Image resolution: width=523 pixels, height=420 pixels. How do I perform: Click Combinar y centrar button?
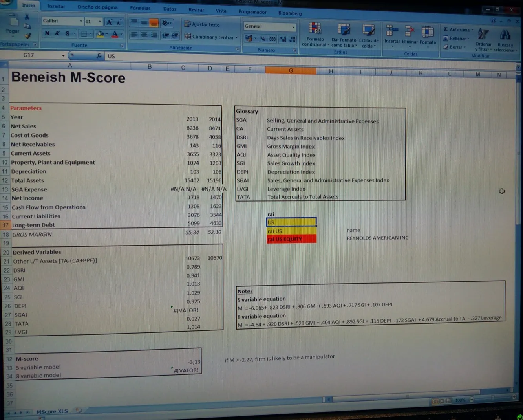tap(211, 37)
